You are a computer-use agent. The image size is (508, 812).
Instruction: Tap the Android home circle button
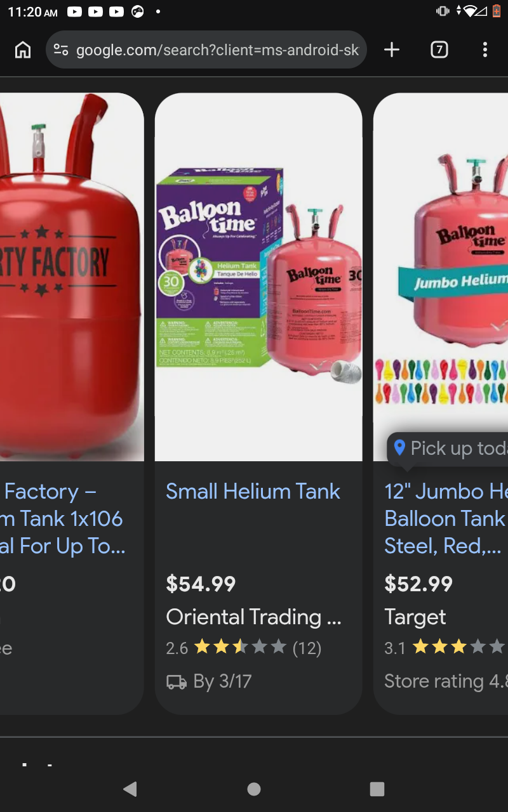[254, 789]
